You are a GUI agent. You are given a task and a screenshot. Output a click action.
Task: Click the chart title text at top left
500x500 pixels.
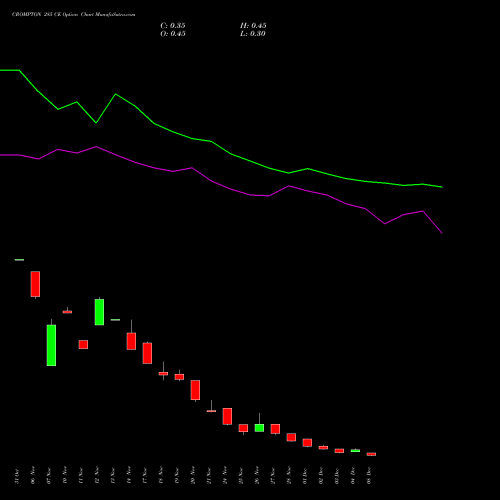[74, 15]
